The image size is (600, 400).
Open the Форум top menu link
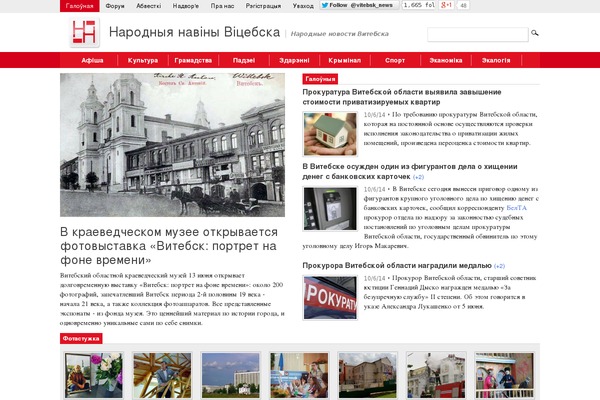click(x=115, y=6)
